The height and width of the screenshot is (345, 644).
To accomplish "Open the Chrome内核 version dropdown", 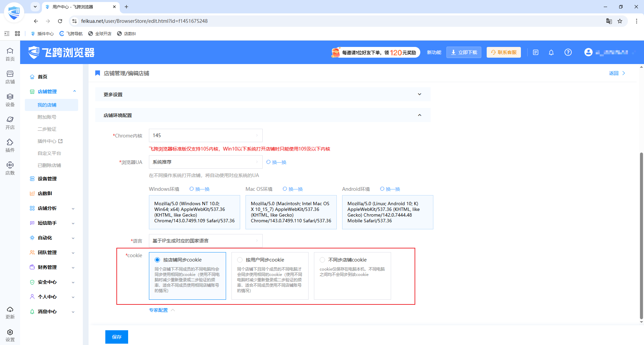I will point(206,135).
